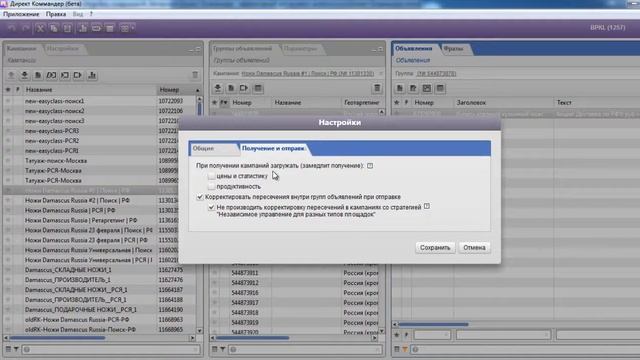This screenshot has height=360, width=640.
Task: Select the campaign row 'new-easyclass-поиск1'
Action: click(100, 101)
